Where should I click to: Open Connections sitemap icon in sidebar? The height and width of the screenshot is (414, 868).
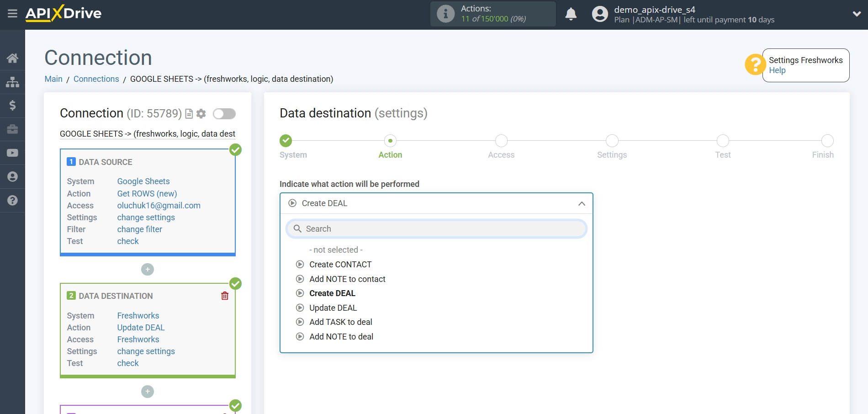pyautogui.click(x=12, y=82)
